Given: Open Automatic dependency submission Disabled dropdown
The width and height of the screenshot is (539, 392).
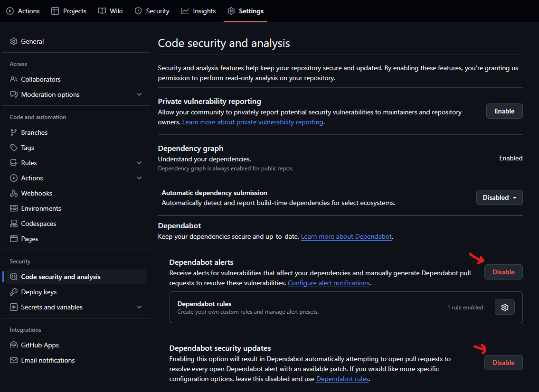Looking at the screenshot, I should [499, 197].
